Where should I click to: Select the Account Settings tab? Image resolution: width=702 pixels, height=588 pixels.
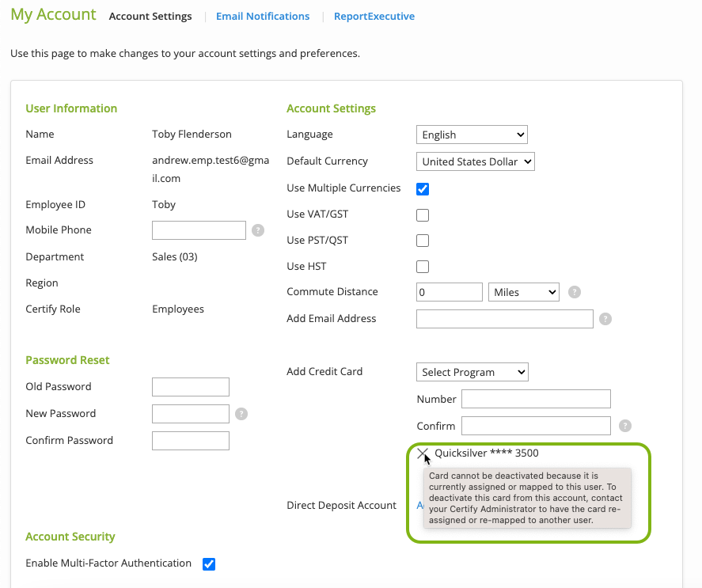[x=150, y=16]
